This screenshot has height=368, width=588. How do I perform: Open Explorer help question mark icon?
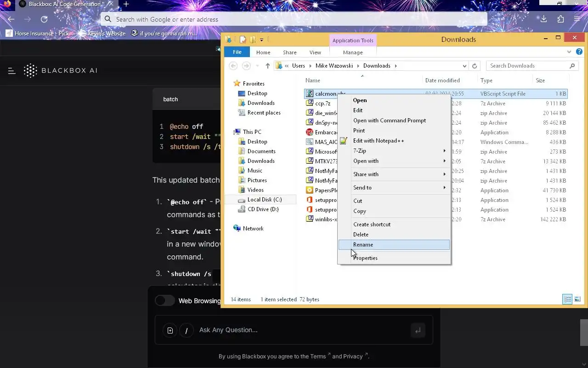point(579,52)
